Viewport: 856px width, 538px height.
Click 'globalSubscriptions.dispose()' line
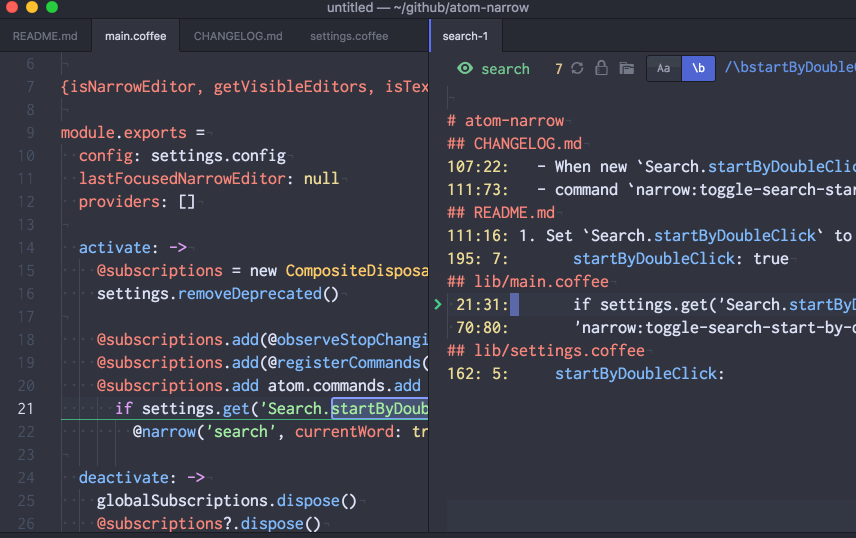[x=227, y=500]
